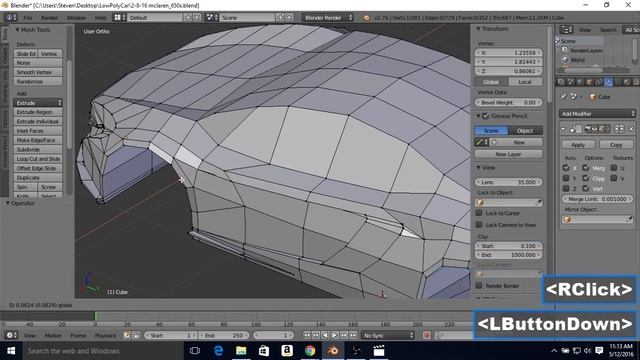This screenshot has height=360, width=640.
Task: Toggle the Merge option checkbox
Action: tap(586, 168)
